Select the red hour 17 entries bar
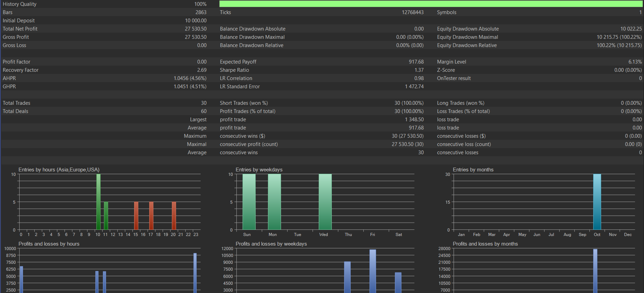644x293 pixels. click(151, 216)
